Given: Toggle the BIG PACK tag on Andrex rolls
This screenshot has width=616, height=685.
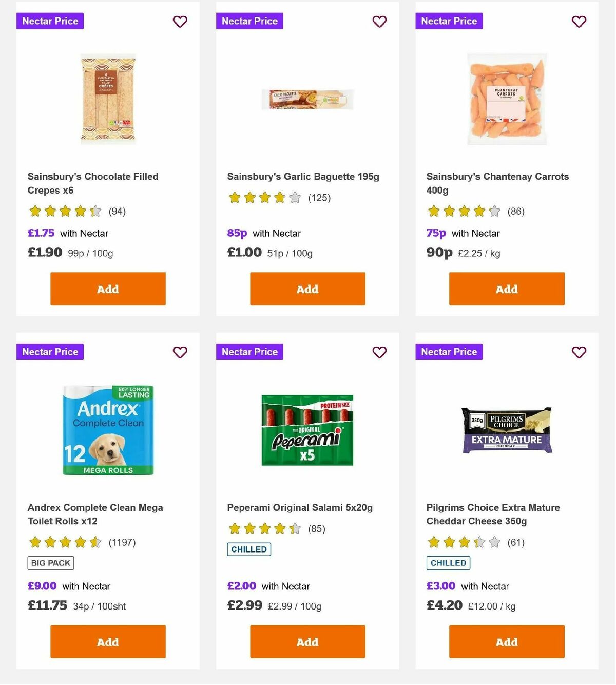Looking at the screenshot, I should coord(50,563).
